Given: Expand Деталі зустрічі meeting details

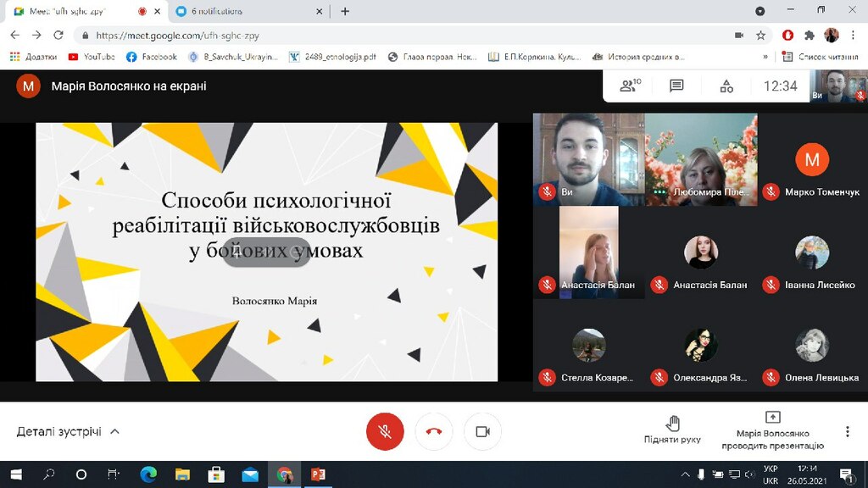Looking at the screenshot, I should point(68,431).
